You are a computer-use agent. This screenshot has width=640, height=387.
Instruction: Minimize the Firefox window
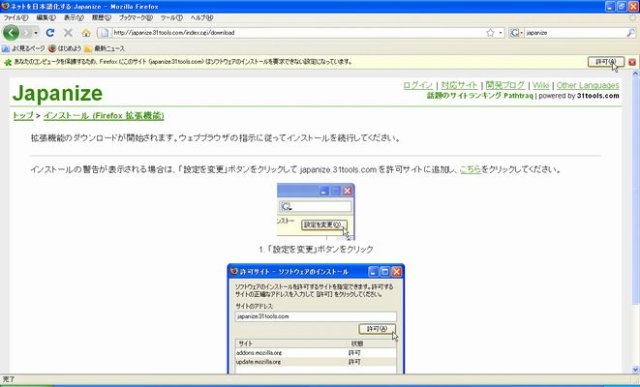click(x=610, y=7)
